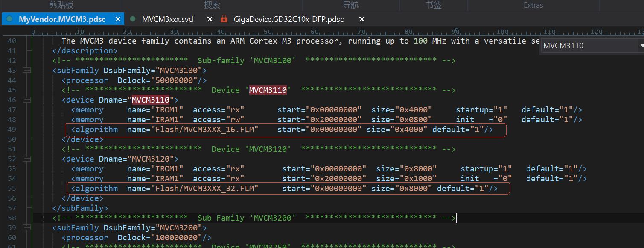Switch to the MVCM3xxx.svd tab

pyautogui.click(x=167, y=19)
